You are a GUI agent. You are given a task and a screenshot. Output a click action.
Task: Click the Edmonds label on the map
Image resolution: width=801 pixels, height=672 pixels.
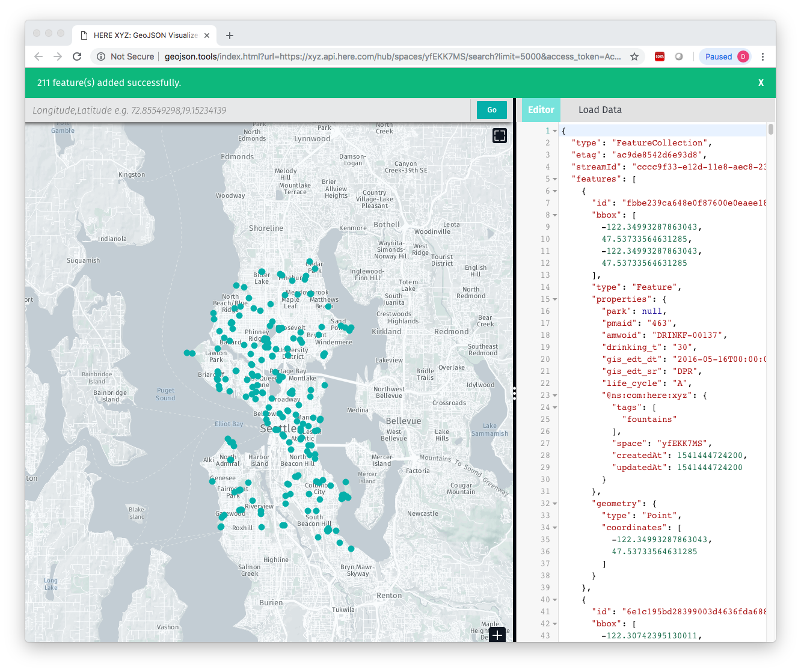click(x=238, y=156)
